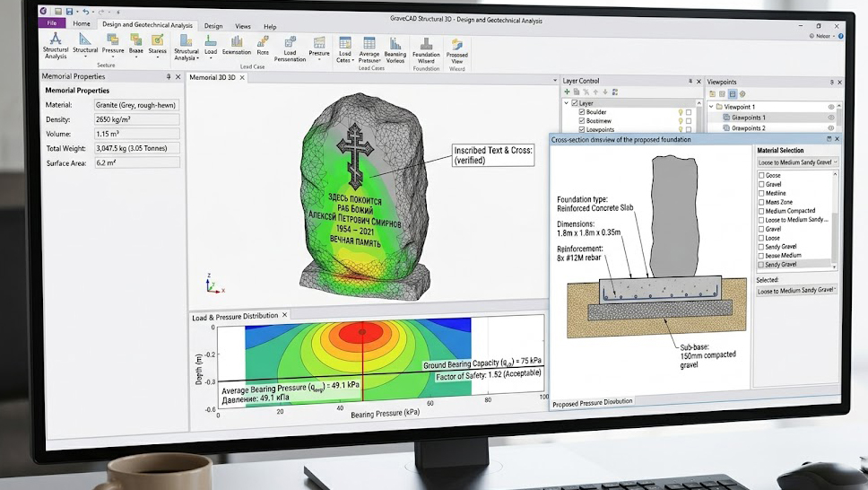Open the Losd Cates dropdown arrow

(352, 60)
